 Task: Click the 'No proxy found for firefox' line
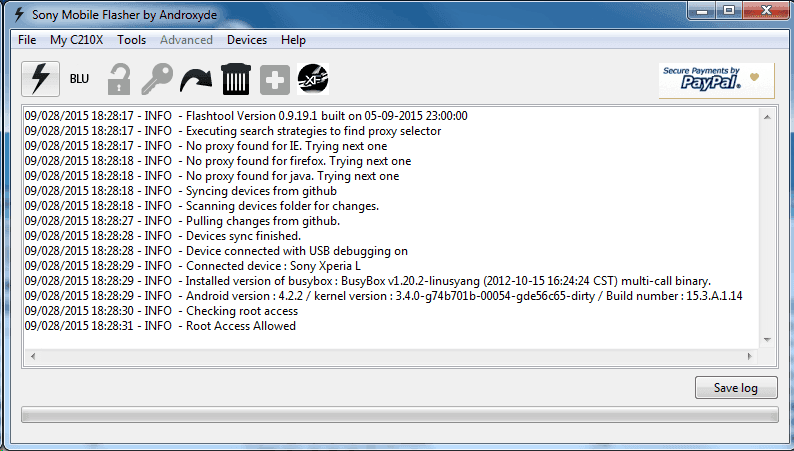pos(218,161)
